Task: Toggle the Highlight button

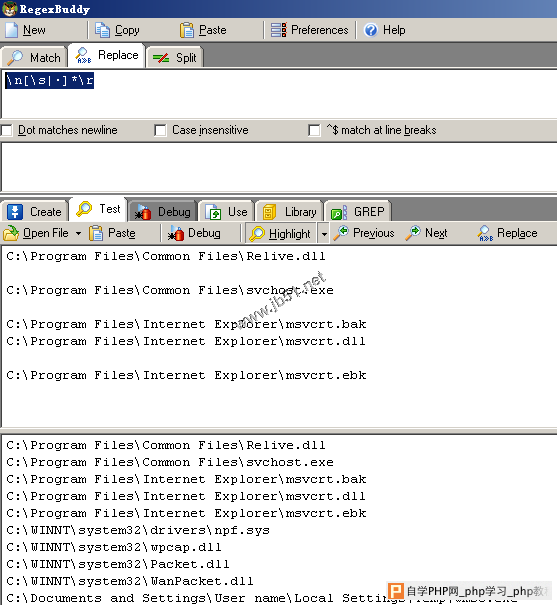Action: 281,233
